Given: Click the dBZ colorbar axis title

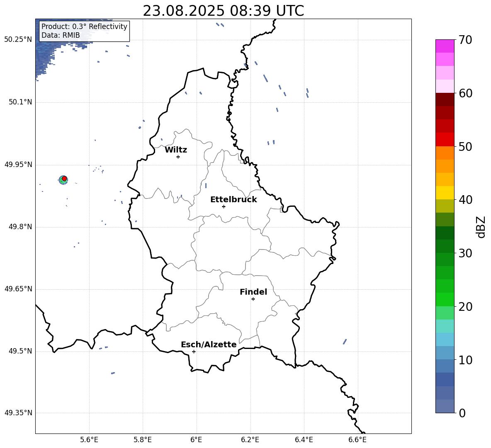Looking at the screenshot, I should pyautogui.click(x=481, y=227).
